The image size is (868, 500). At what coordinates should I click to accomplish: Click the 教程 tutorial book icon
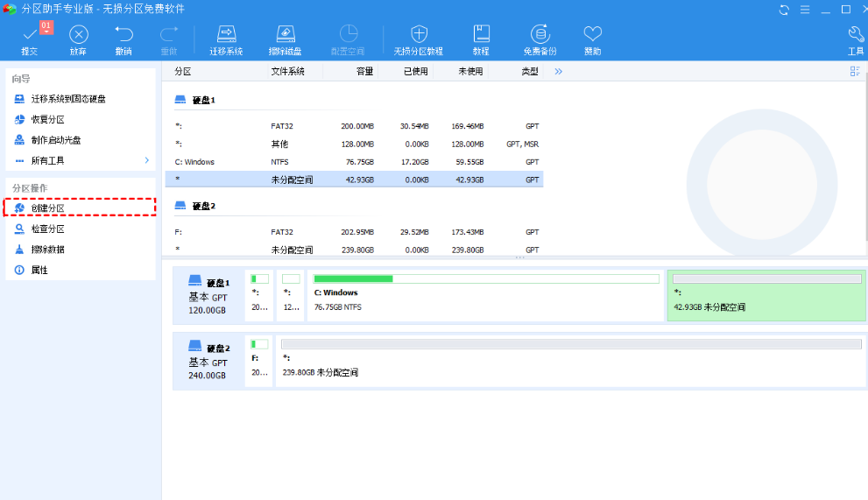(481, 36)
